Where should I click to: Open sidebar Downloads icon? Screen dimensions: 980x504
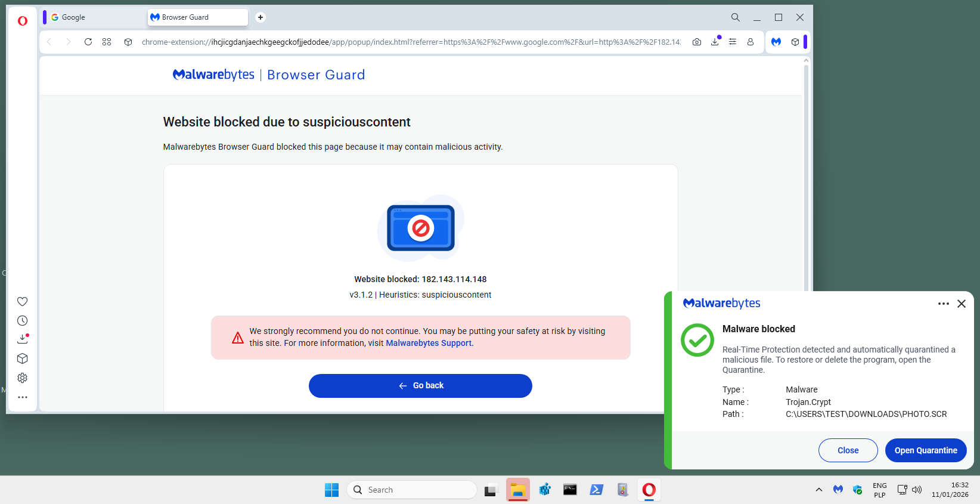pos(23,339)
